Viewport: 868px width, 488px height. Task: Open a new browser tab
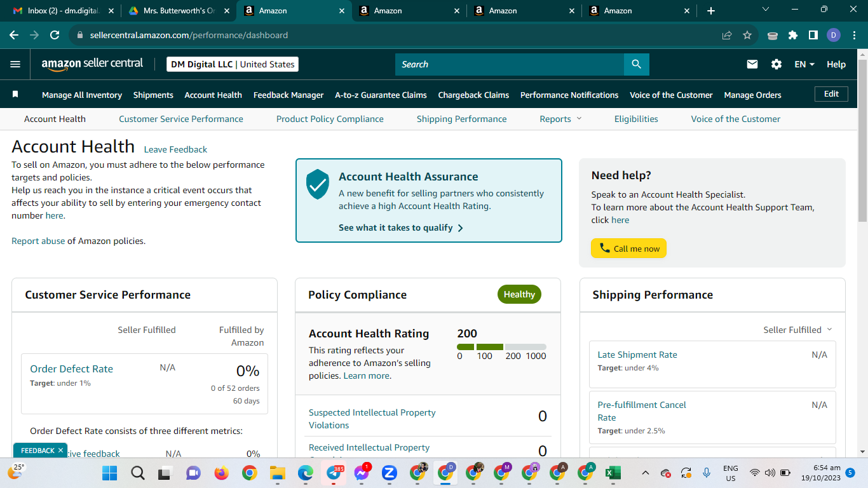click(x=711, y=11)
